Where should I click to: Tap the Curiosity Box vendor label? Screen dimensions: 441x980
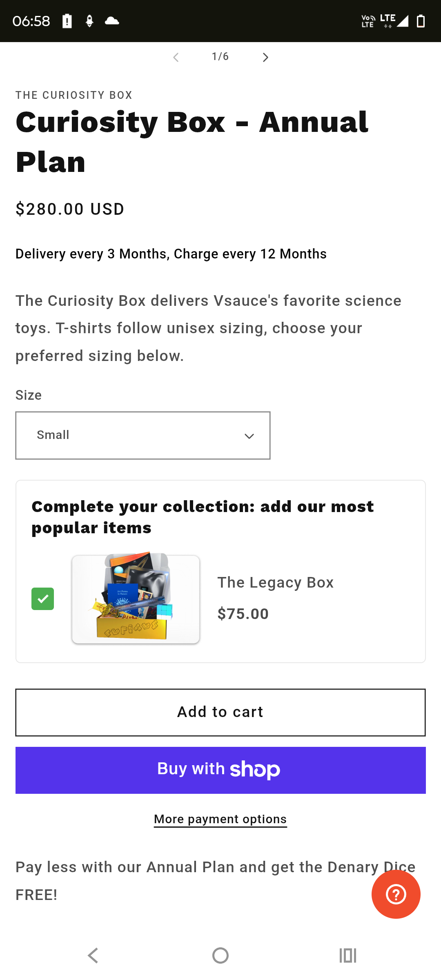(74, 95)
